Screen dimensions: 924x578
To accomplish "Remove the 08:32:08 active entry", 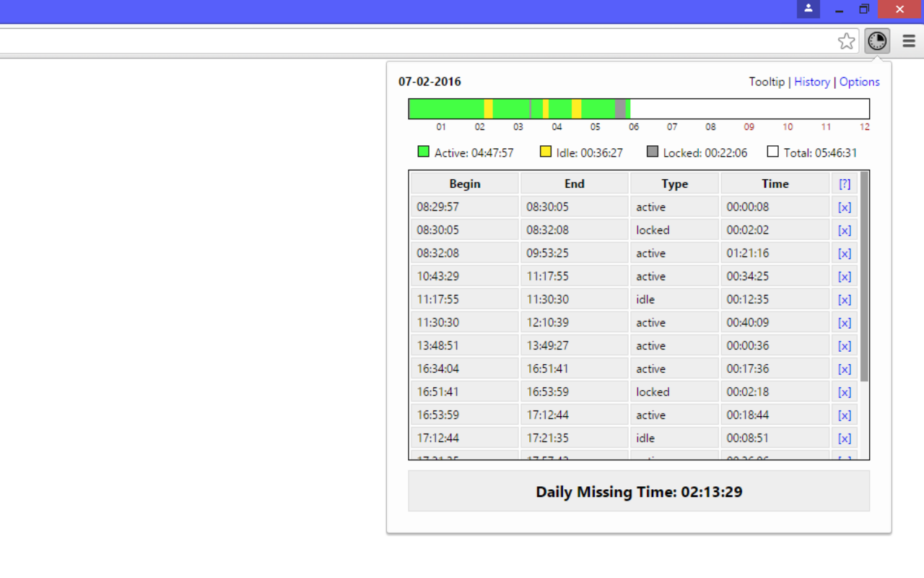I will 845,253.
